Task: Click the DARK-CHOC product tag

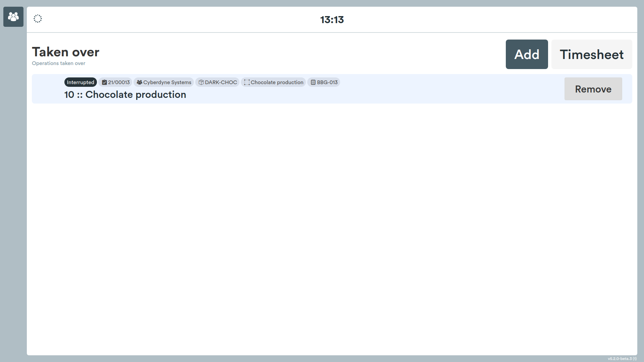Action: (x=217, y=82)
